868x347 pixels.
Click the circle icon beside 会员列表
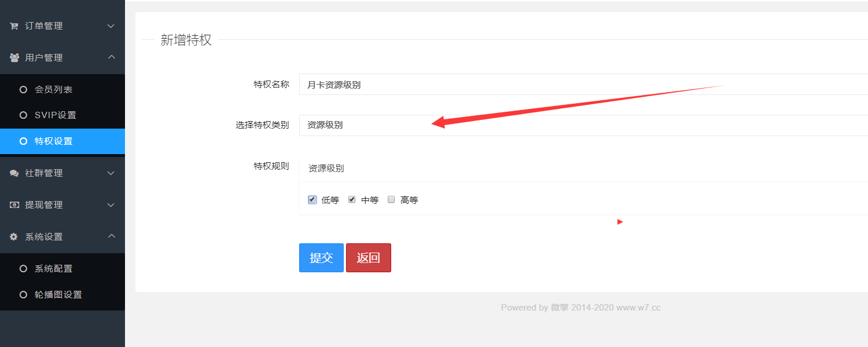pos(24,90)
